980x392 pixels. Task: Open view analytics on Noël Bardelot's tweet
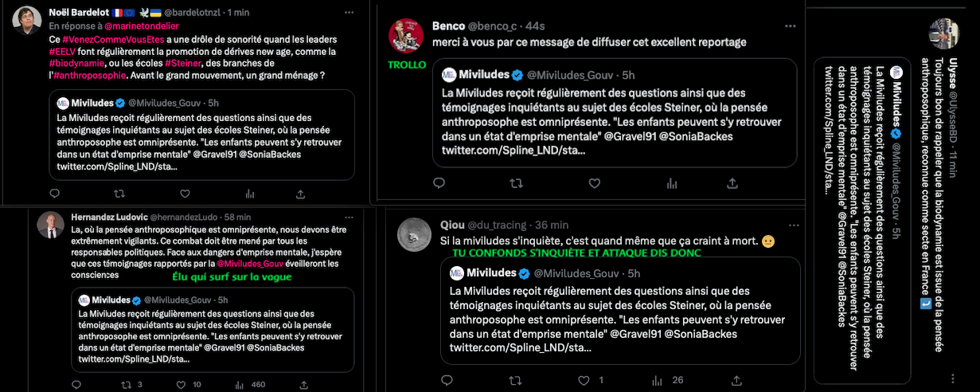250,193
